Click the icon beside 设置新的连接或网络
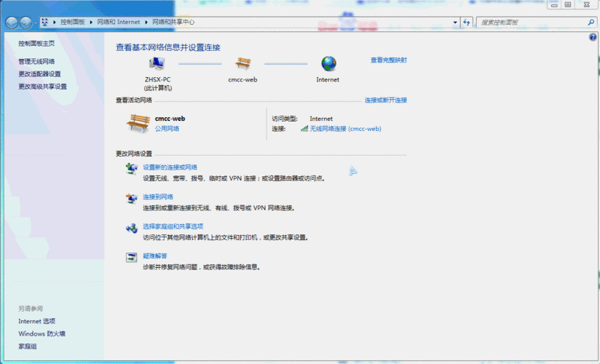Viewport: 600px width, 364px height. click(132, 168)
